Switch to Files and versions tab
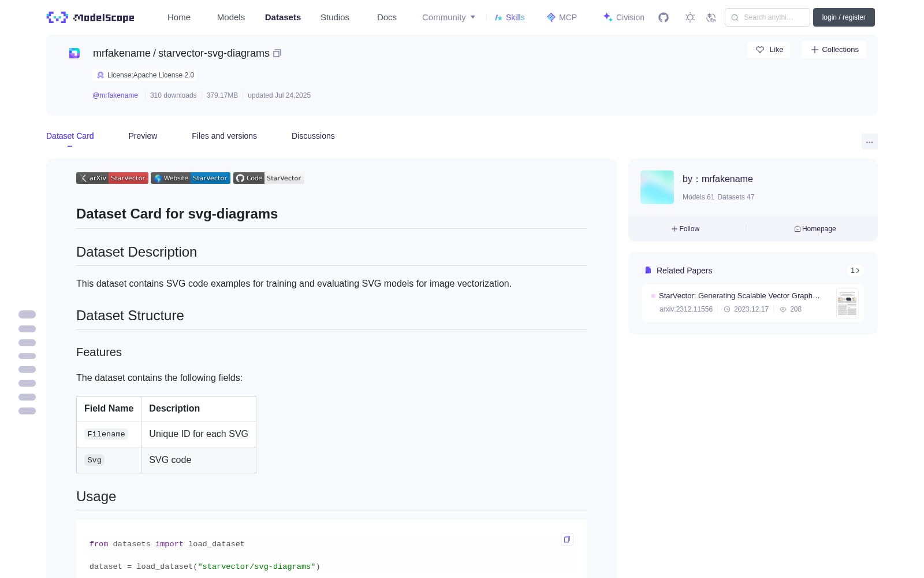 click(224, 136)
